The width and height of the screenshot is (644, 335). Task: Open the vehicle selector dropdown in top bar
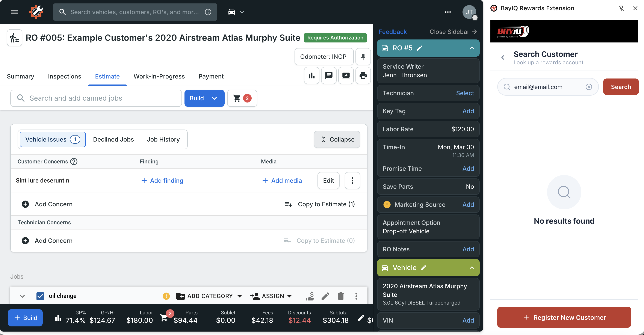(236, 12)
